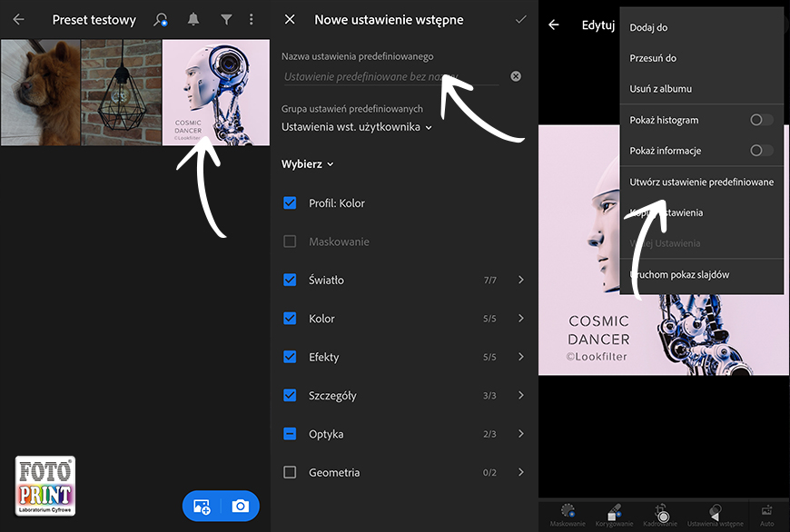Uncheck the Szczegóły checkbox

click(x=290, y=396)
